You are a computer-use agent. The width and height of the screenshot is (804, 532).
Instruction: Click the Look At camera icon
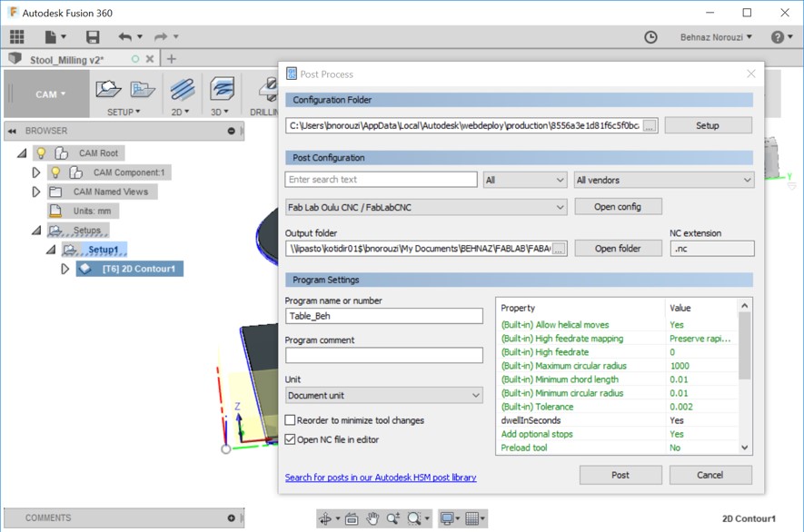click(x=352, y=518)
